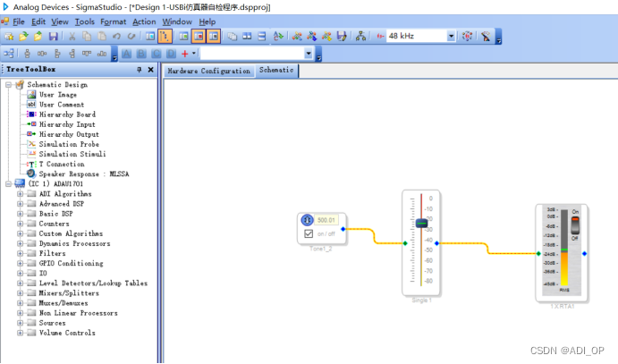Viewport: 618px width, 364px height.
Task: Click the open folder green arrow icon
Action: click(x=23, y=37)
